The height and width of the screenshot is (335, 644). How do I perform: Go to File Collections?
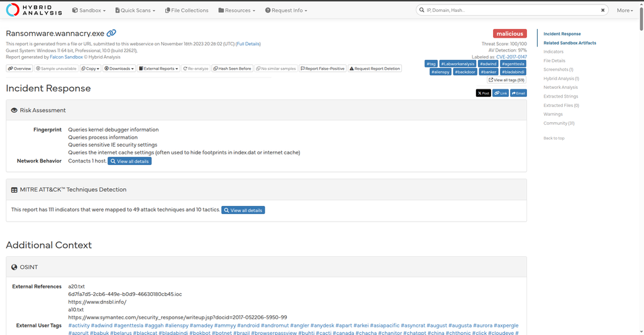[187, 10]
